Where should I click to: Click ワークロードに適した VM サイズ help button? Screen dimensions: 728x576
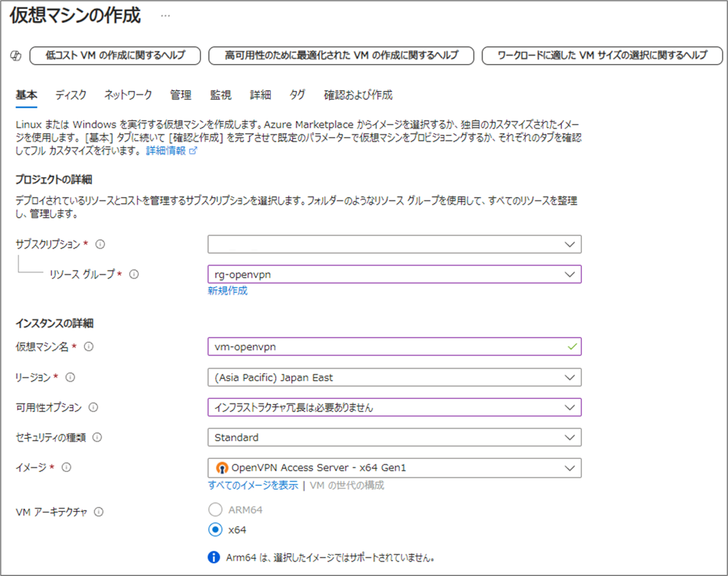pos(602,55)
